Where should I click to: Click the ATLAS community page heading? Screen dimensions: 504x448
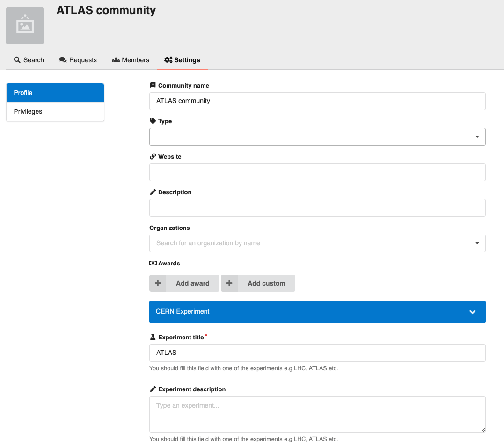pos(106,10)
